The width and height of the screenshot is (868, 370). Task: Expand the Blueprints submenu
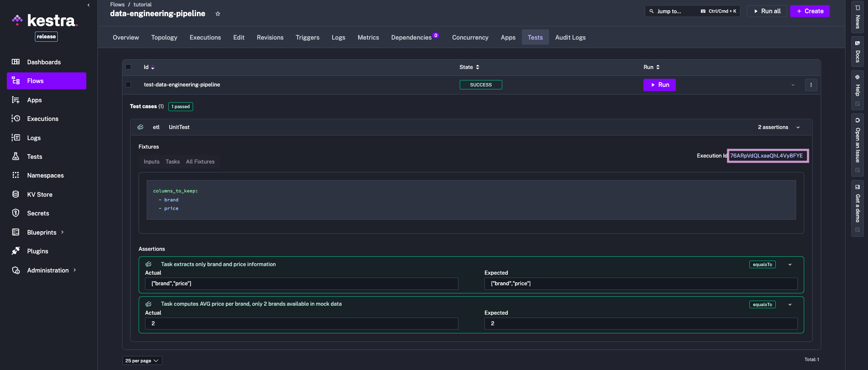pos(63,232)
